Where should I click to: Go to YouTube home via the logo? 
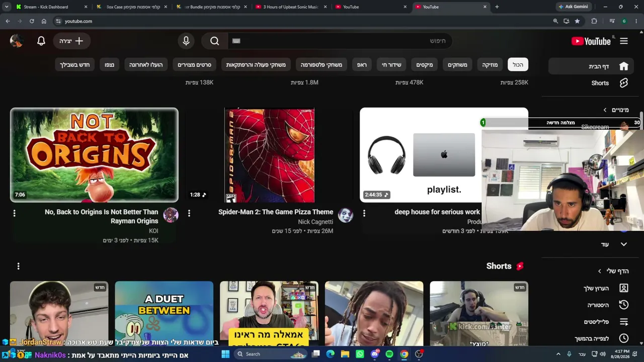click(x=591, y=41)
